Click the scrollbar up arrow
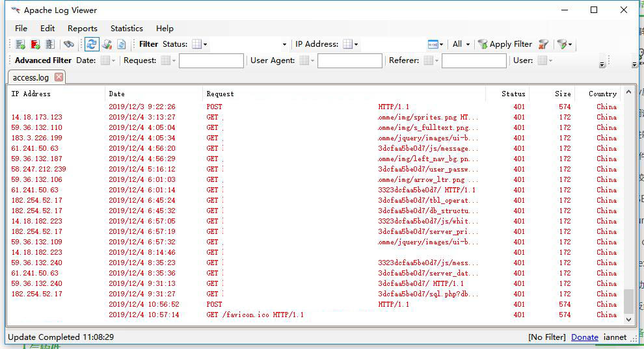This screenshot has height=349, width=644. (x=628, y=92)
